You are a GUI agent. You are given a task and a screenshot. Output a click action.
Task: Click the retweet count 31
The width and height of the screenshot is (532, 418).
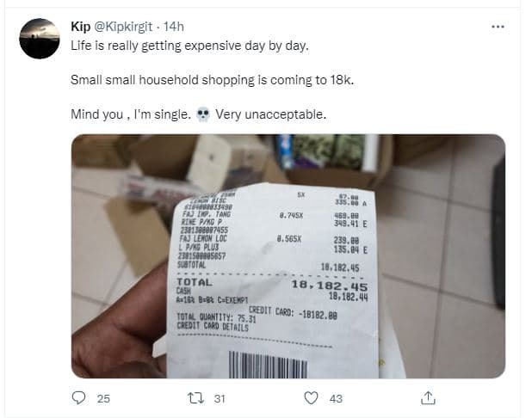pyautogui.click(x=220, y=398)
